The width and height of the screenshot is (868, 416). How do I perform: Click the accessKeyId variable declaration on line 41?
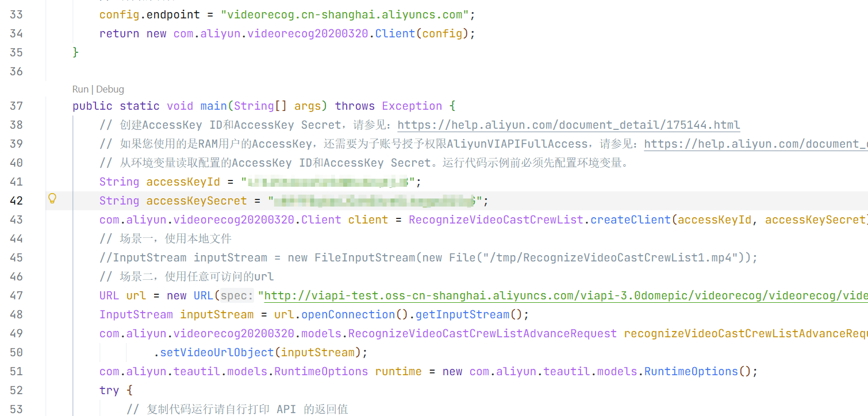pyautogui.click(x=183, y=182)
